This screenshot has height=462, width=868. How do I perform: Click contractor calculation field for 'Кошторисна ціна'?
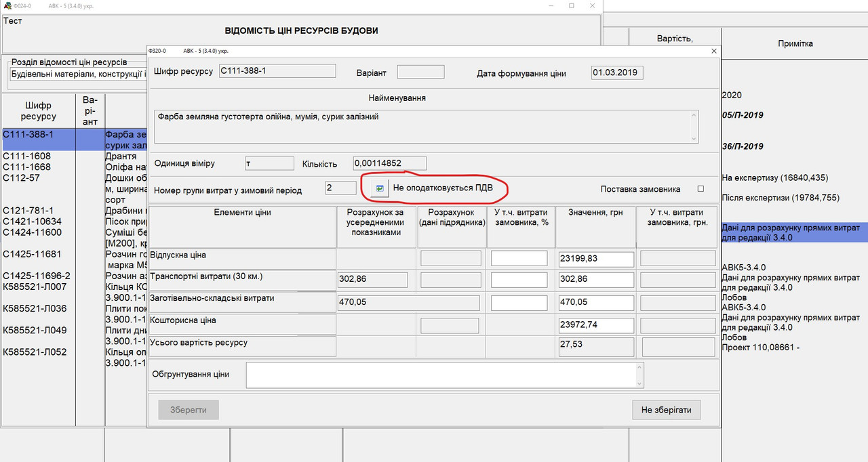pyautogui.click(x=450, y=326)
